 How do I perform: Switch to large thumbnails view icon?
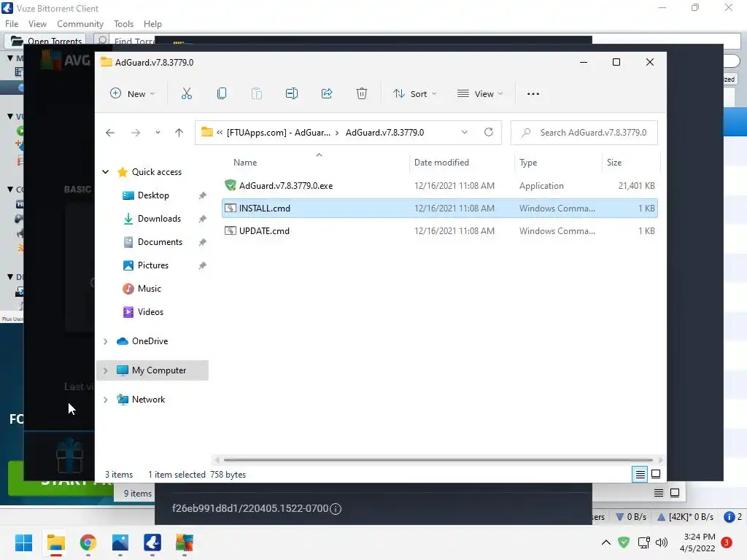point(656,474)
